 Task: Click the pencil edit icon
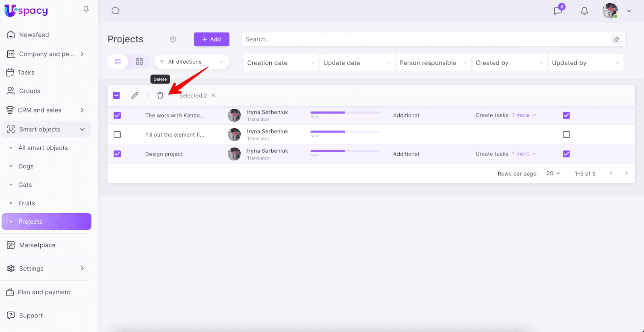135,95
